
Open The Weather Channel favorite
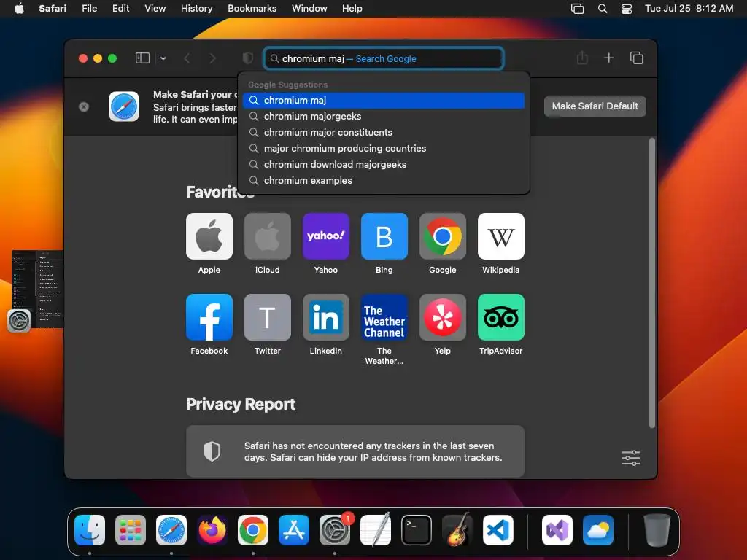pos(384,317)
